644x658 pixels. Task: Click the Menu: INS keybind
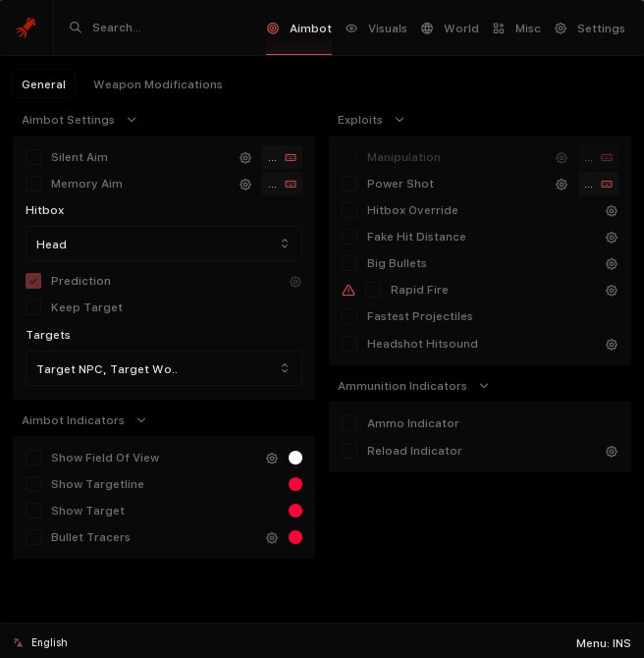pos(604,643)
